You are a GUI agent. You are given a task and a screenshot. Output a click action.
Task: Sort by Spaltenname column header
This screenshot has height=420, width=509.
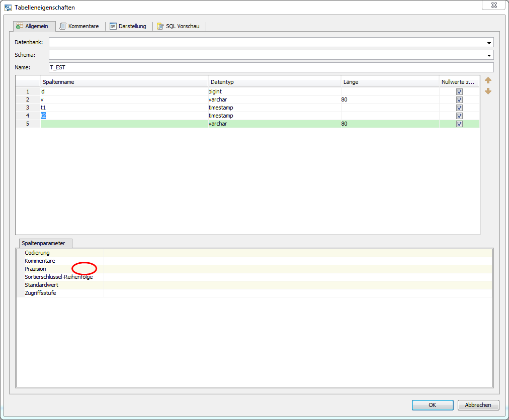pos(124,82)
